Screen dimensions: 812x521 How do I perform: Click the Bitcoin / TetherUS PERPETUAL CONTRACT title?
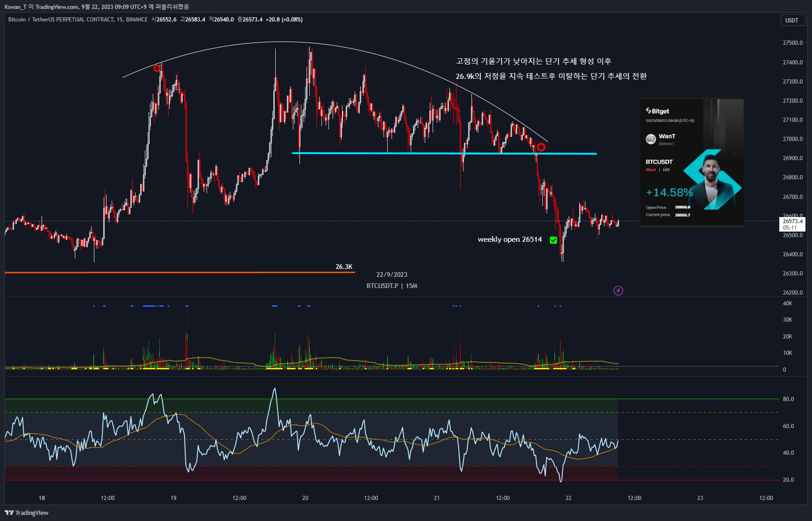pos(78,20)
